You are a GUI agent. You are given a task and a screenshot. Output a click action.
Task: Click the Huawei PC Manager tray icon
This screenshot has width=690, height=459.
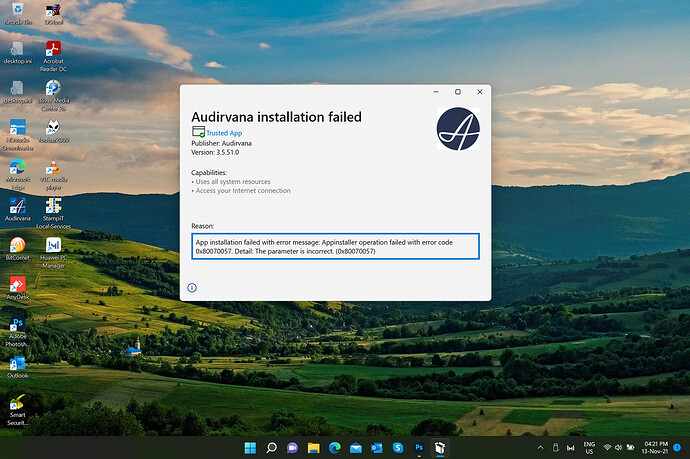coord(571,448)
